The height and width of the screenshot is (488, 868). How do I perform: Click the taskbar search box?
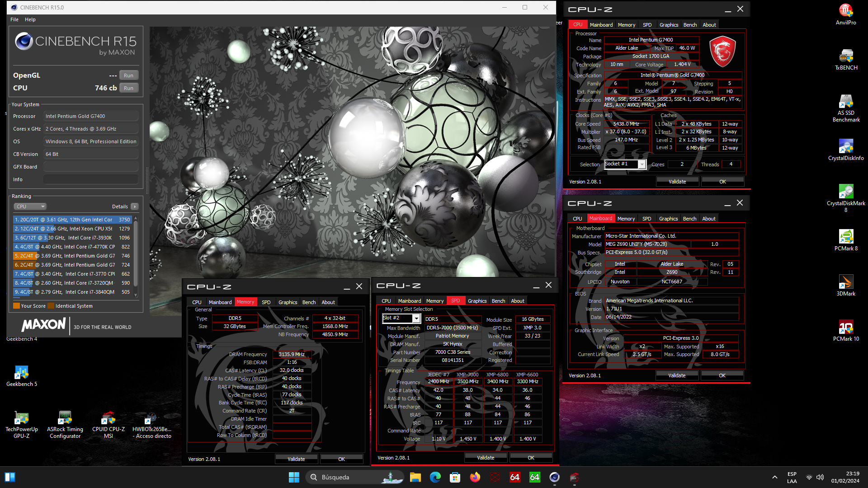pyautogui.click(x=354, y=477)
